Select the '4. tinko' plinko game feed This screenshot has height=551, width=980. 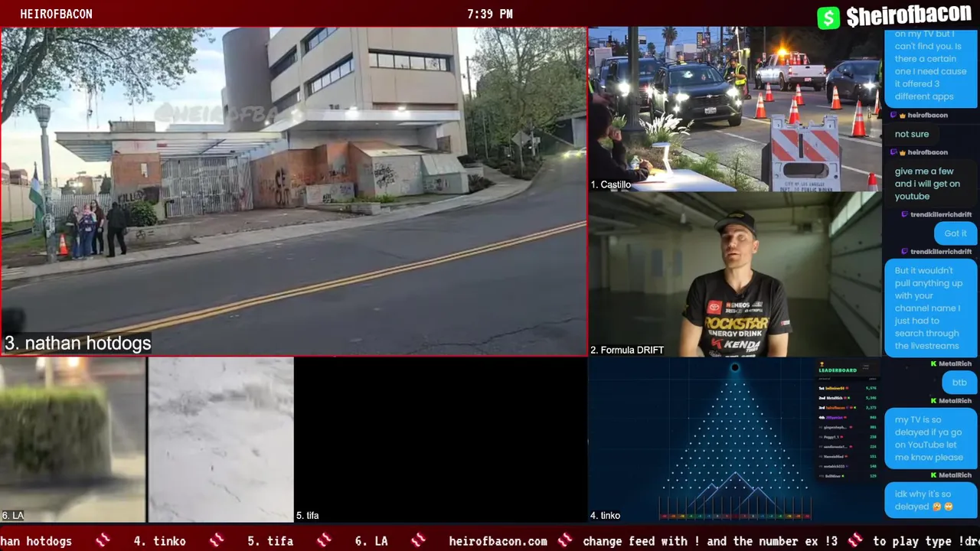[735, 440]
